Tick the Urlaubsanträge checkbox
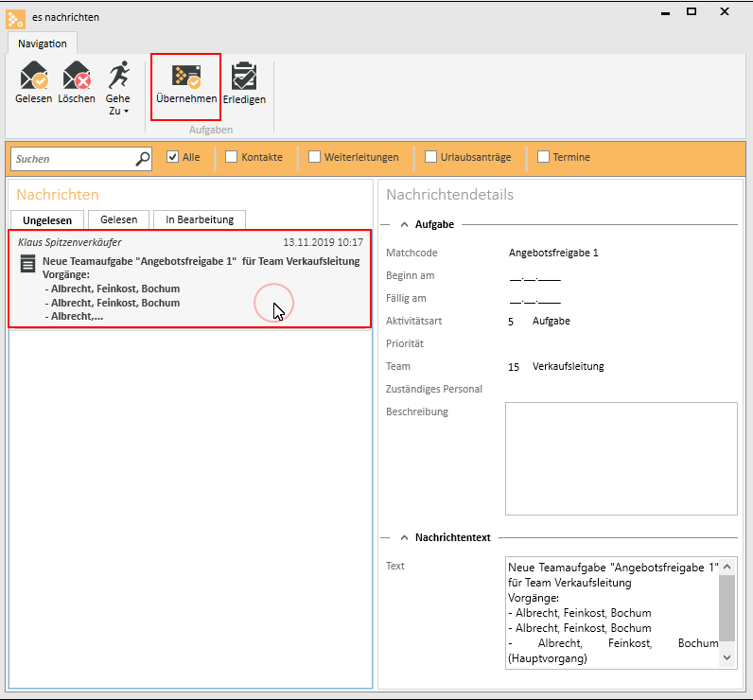Image resolution: width=753 pixels, height=700 pixels. click(431, 157)
